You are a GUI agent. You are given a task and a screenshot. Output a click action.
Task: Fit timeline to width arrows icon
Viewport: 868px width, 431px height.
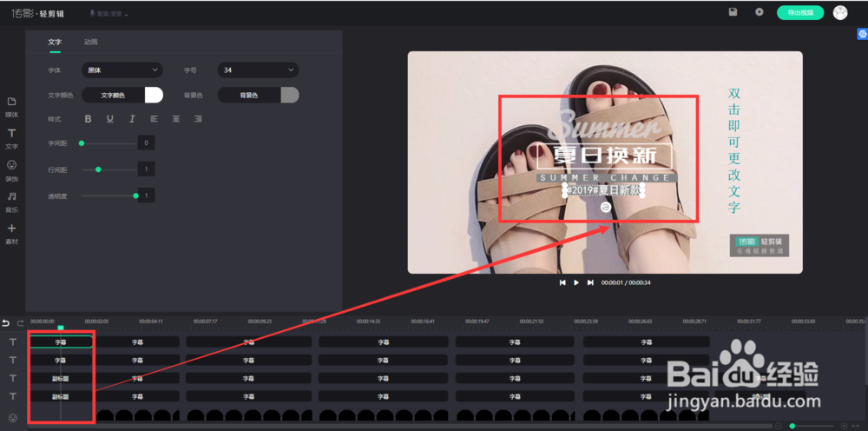(x=857, y=426)
